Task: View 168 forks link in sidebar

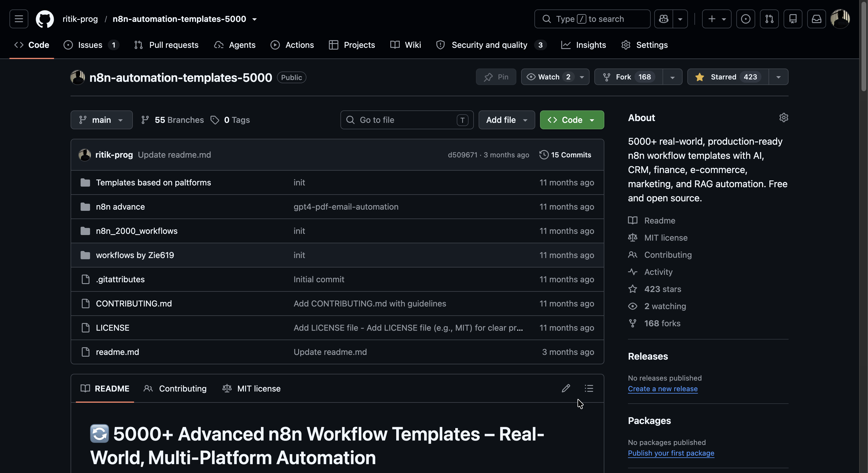Action: 654,323
